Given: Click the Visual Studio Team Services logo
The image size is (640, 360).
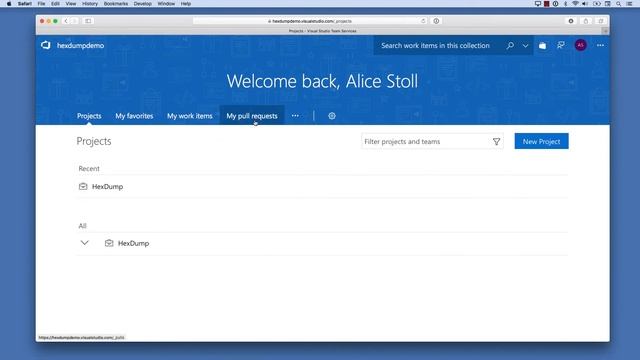Looking at the screenshot, I should click(46, 45).
